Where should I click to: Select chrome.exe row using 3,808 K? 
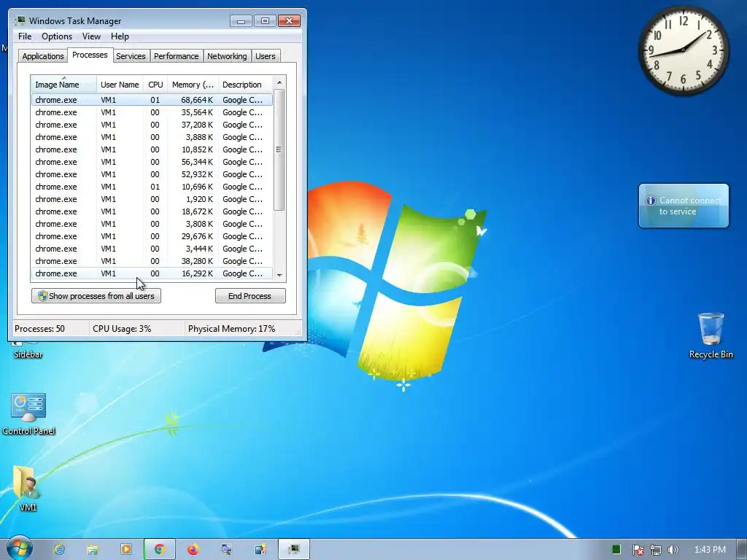coord(152,224)
